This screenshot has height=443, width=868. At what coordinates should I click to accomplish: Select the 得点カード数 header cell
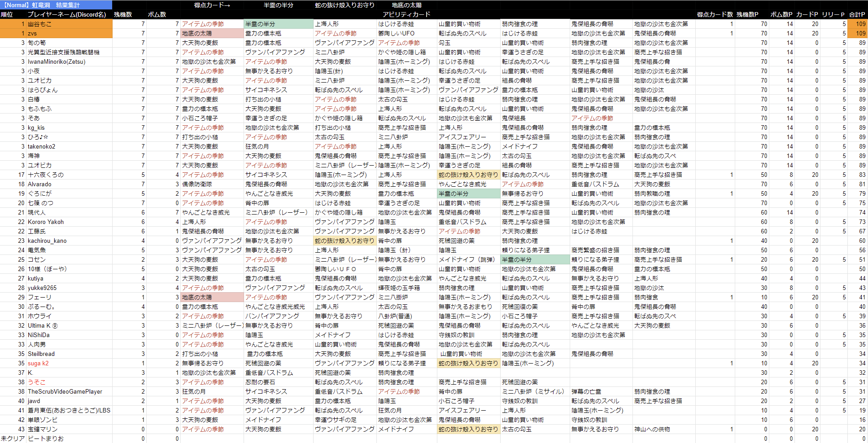click(x=715, y=14)
